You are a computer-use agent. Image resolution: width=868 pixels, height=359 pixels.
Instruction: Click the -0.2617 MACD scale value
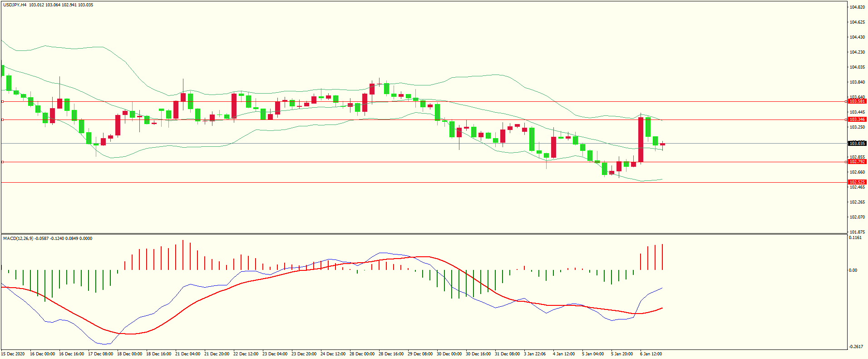click(x=856, y=347)
